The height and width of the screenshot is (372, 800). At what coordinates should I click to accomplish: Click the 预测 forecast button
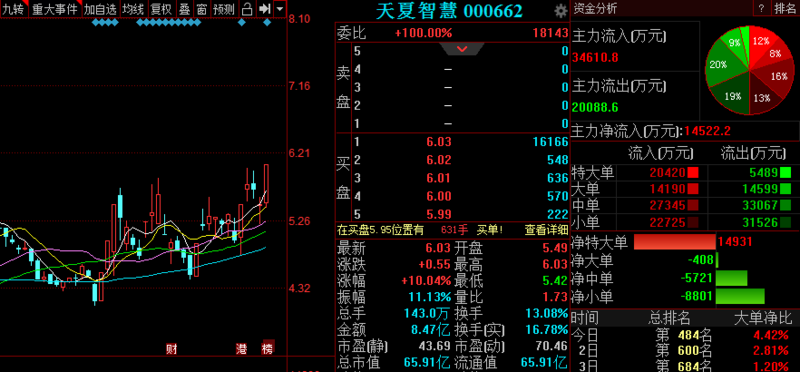pos(223,9)
